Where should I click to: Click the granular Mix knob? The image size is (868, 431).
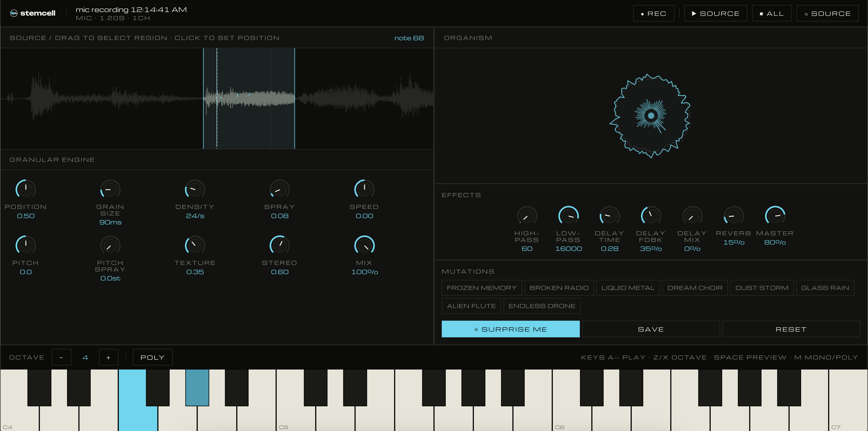[364, 245]
